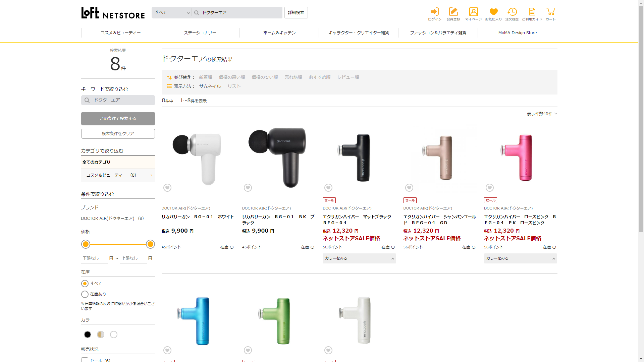Favorite the white Recovery Gun RG-01
This screenshot has height=362, width=644.
pos(167,188)
